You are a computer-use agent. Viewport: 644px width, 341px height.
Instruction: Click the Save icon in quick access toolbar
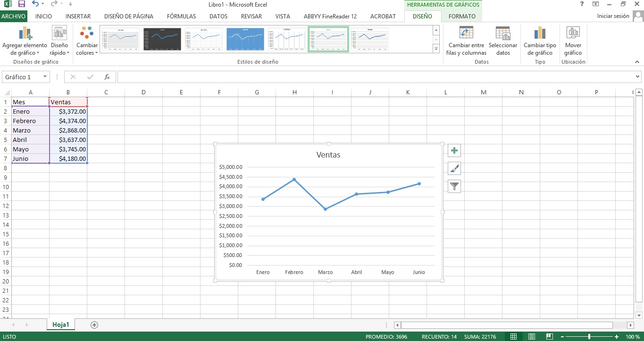22,4
